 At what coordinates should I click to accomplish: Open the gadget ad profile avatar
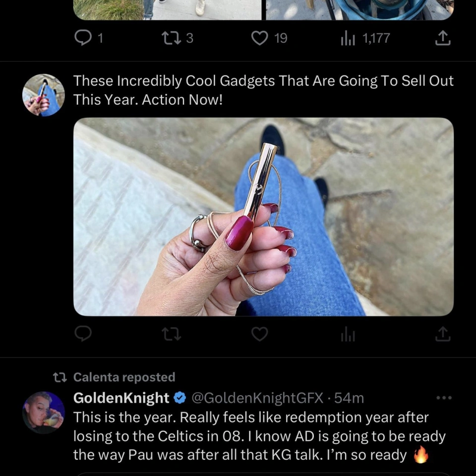click(44, 95)
